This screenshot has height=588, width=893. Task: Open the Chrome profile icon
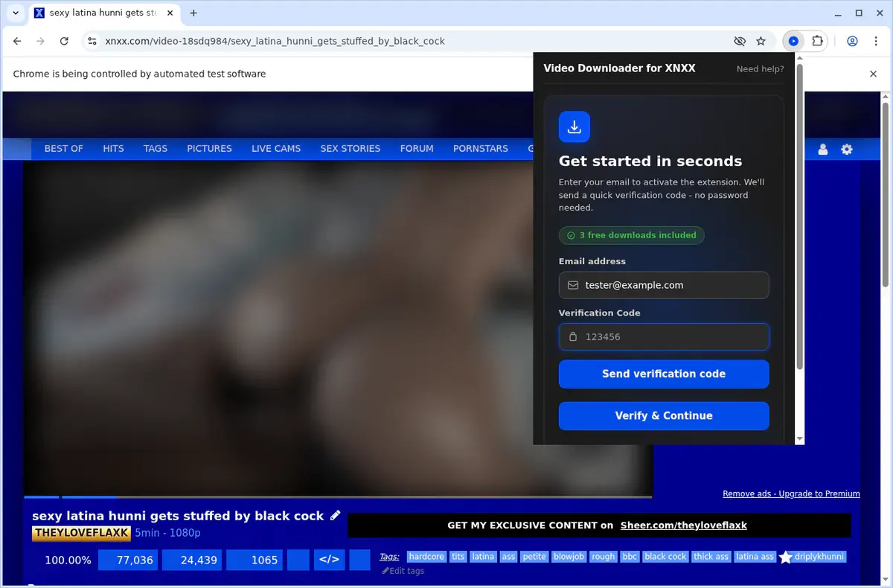(x=852, y=41)
